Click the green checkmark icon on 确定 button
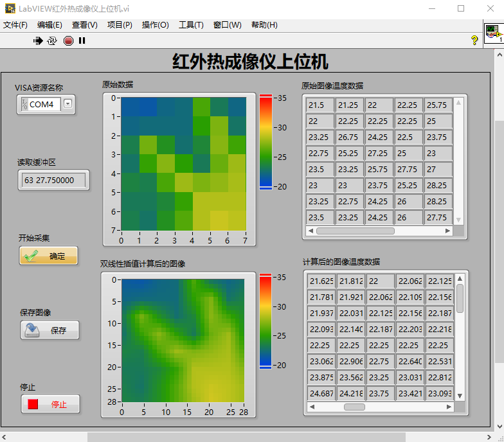Image resolution: width=504 pixels, height=442 pixels. tap(31, 256)
